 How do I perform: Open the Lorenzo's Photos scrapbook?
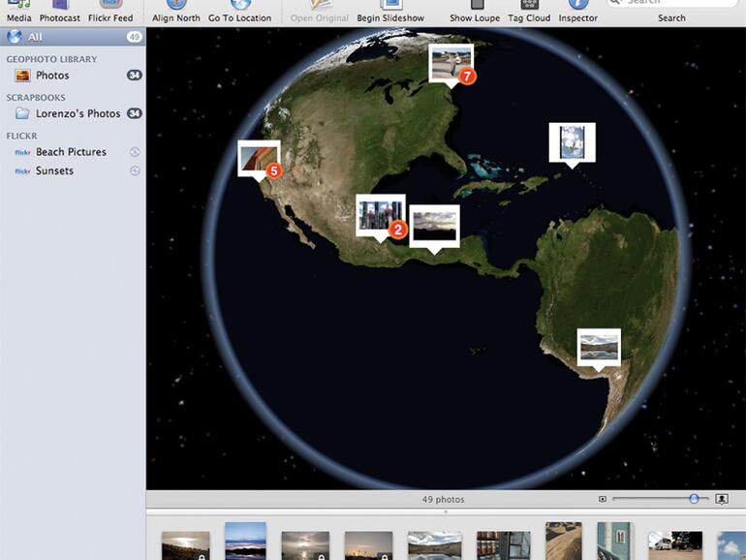point(78,113)
